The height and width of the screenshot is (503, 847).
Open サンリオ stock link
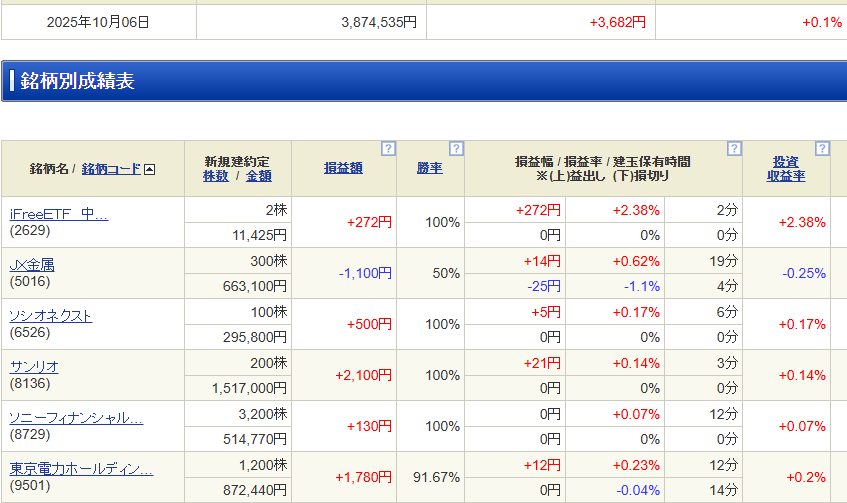point(33,367)
